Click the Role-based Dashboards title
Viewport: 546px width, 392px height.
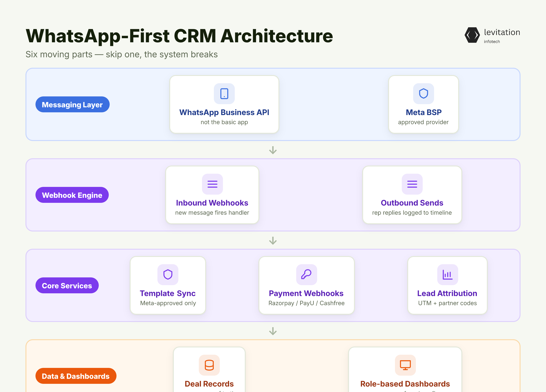tap(405, 384)
